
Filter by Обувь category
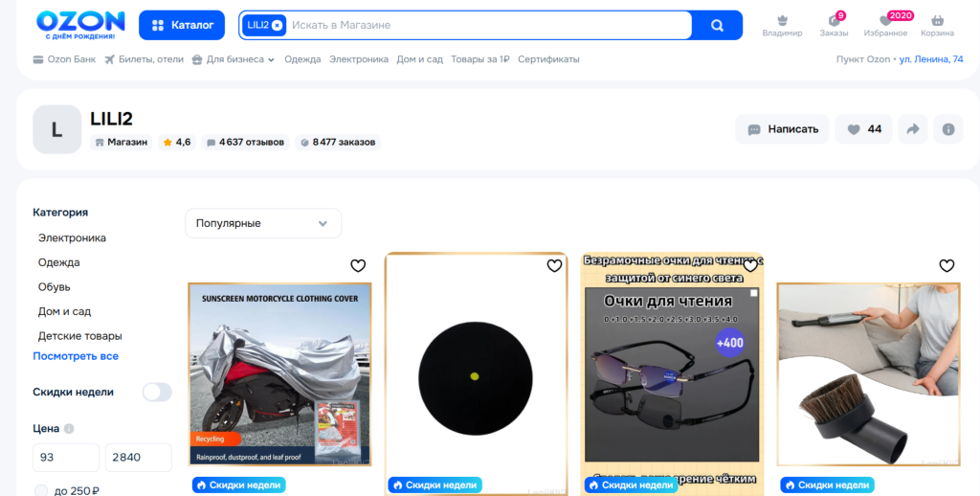(54, 286)
